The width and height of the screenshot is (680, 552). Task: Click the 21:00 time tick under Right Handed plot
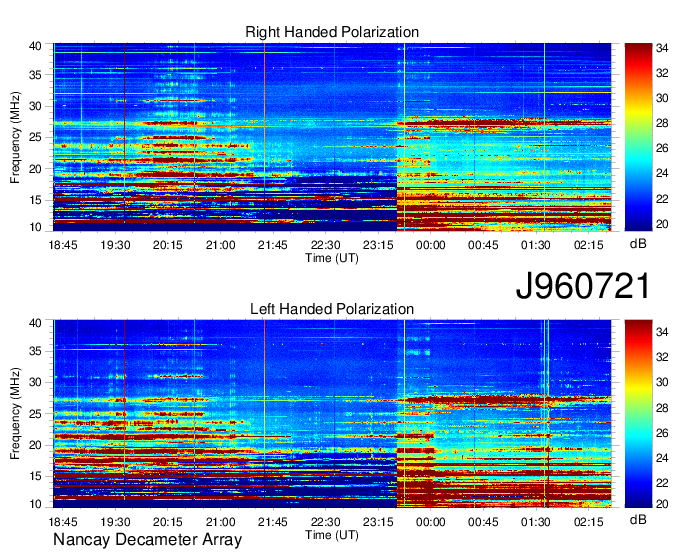(220, 245)
